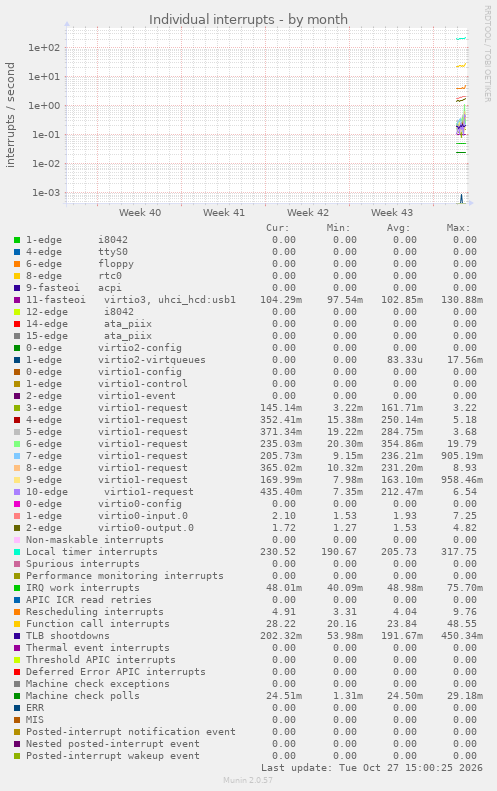
Task: Click the 0-edge virtio0-config label
Action: tap(104, 504)
